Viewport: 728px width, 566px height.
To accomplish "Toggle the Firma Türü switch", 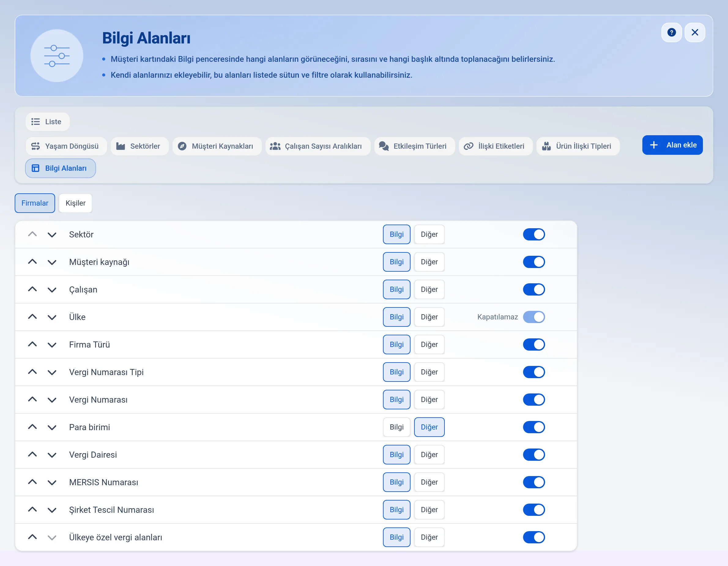I will pyautogui.click(x=534, y=344).
